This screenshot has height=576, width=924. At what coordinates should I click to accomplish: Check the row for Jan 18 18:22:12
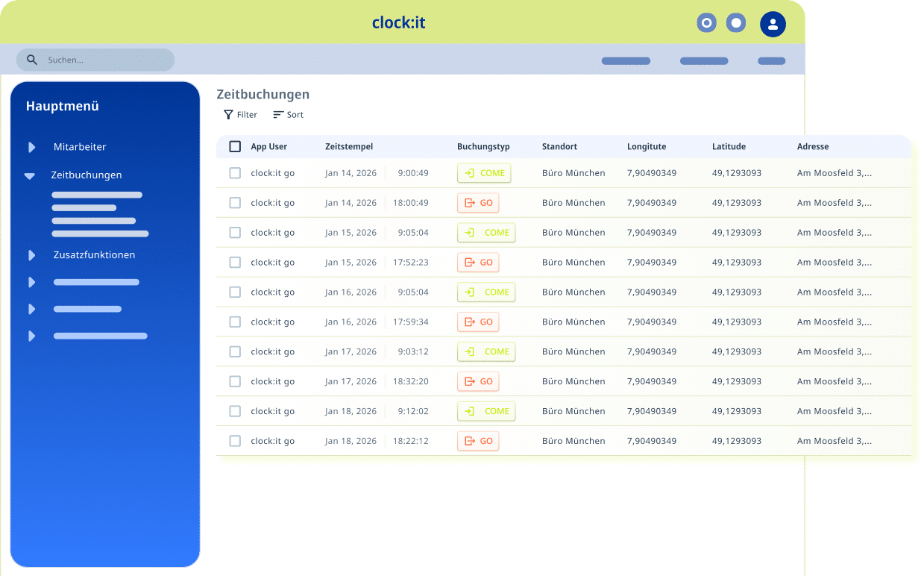tap(235, 441)
